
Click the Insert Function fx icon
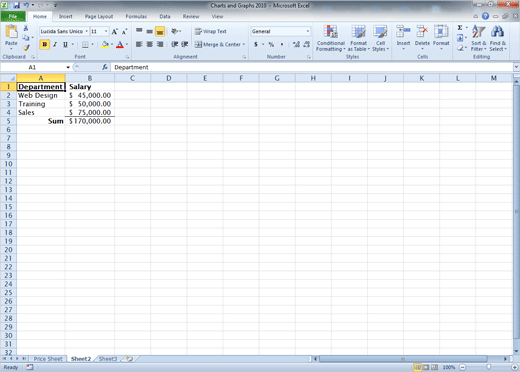105,67
